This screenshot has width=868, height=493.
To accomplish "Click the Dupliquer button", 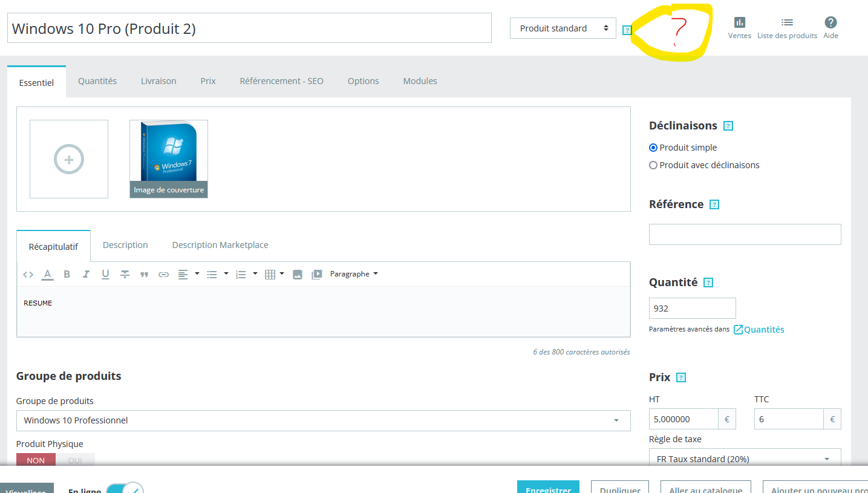I will 620,487.
